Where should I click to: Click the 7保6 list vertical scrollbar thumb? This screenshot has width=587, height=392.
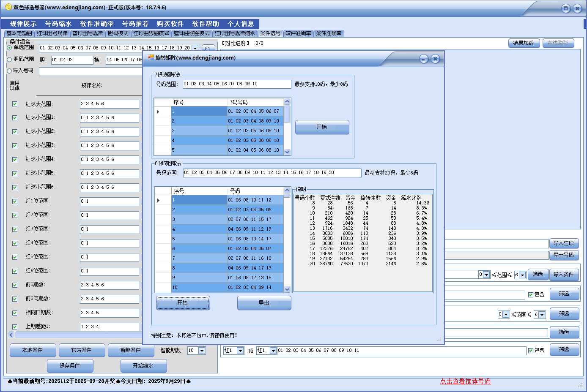point(287,114)
